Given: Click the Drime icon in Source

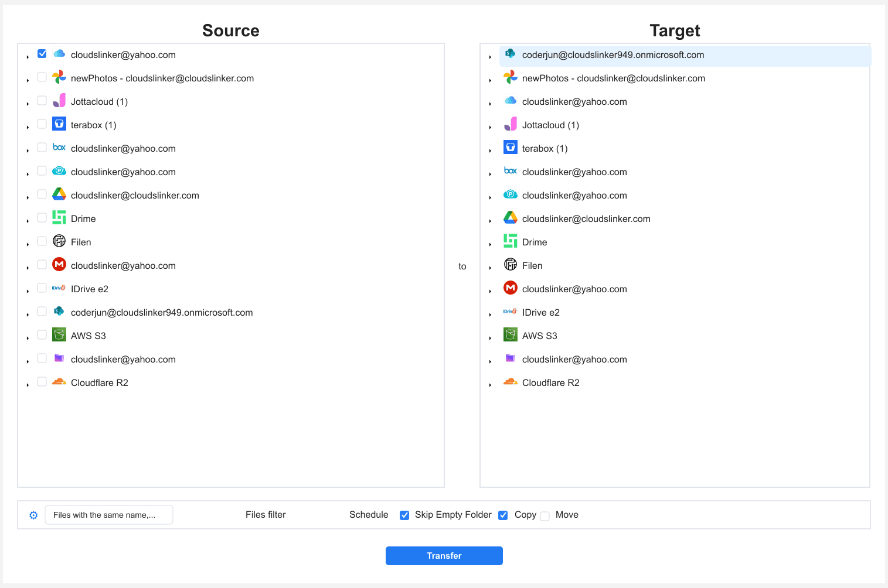Looking at the screenshot, I should 59,217.
